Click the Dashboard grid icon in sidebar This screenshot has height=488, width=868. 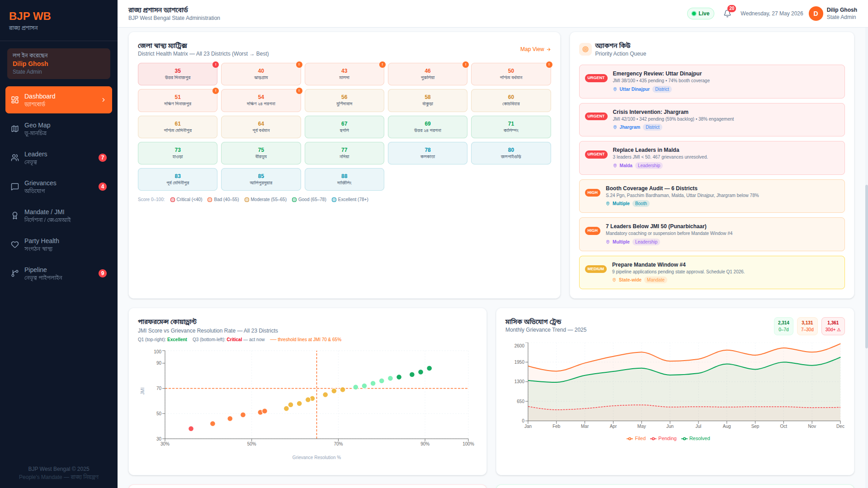pyautogui.click(x=15, y=100)
